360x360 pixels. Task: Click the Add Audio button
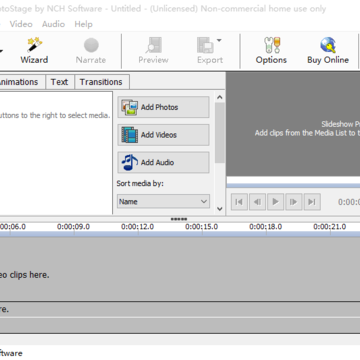pyautogui.click(x=163, y=162)
